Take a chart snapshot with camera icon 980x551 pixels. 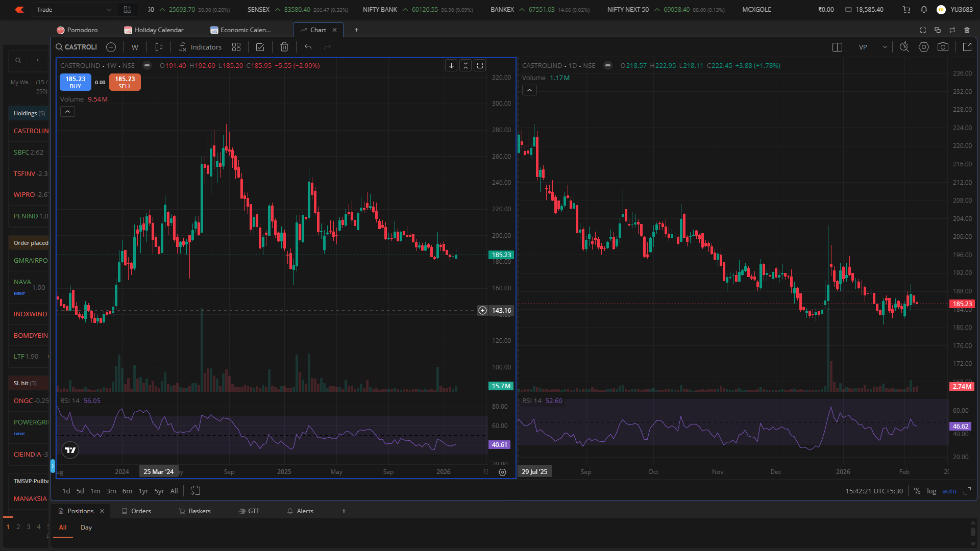[943, 47]
